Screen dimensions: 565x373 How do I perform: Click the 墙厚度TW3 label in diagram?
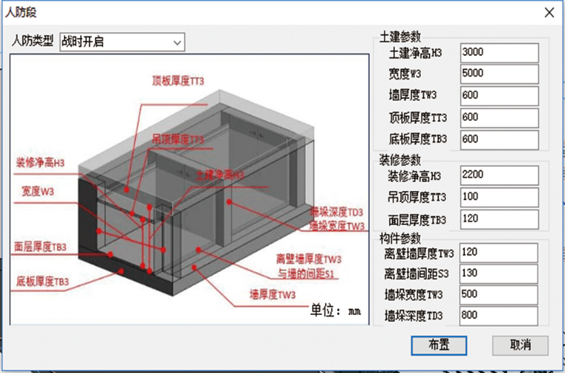pos(273,295)
